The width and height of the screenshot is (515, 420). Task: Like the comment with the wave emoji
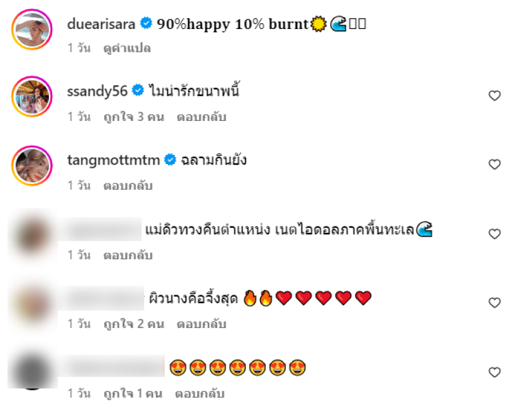(494, 234)
